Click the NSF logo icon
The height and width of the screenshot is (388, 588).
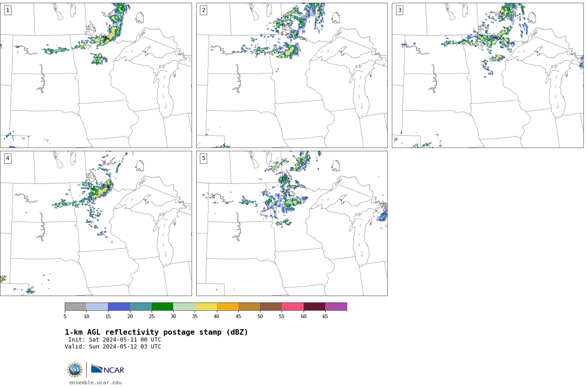click(x=75, y=370)
